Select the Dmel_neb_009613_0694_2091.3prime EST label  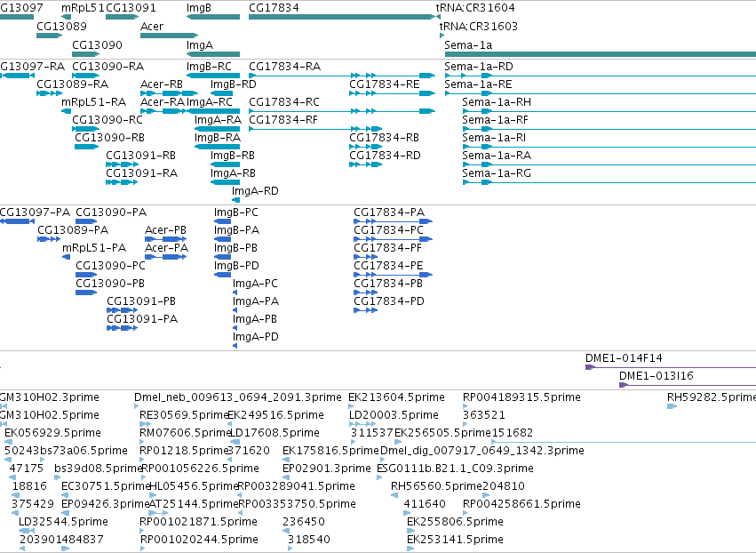coord(238,397)
